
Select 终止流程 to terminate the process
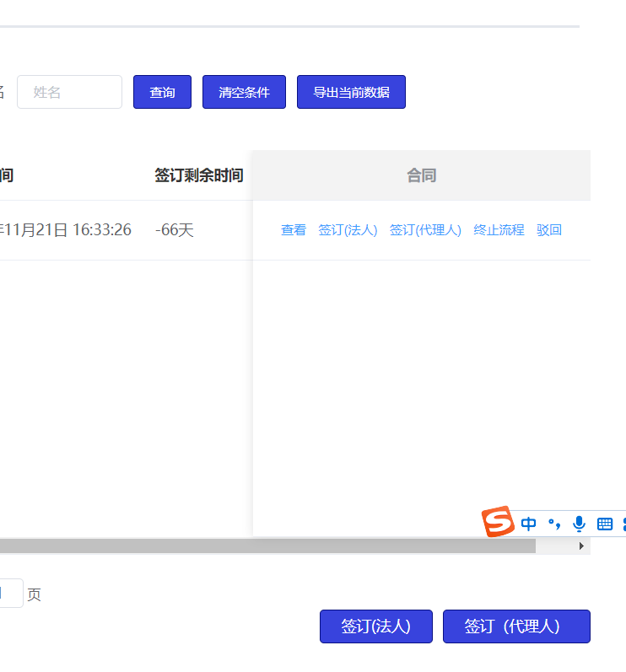click(499, 230)
